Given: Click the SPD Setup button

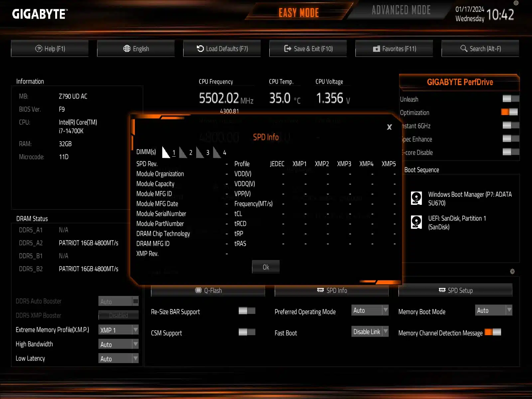Looking at the screenshot, I should pyautogui.click(x=456, y=290).
